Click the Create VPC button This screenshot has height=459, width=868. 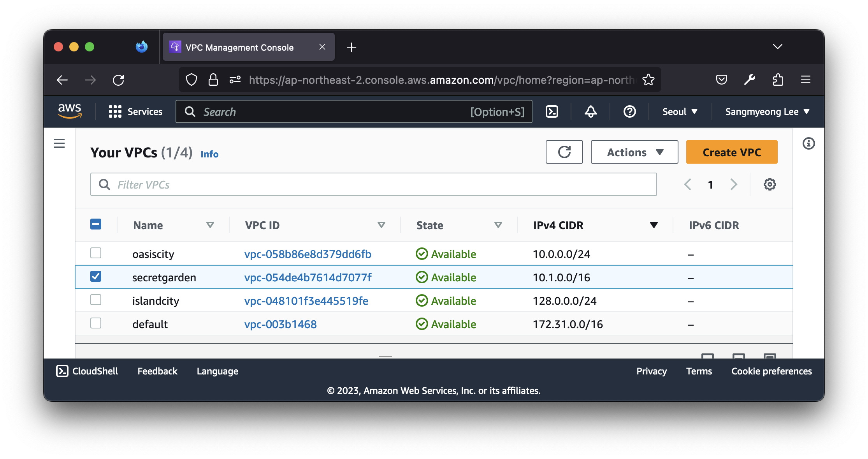click(732, 152)
